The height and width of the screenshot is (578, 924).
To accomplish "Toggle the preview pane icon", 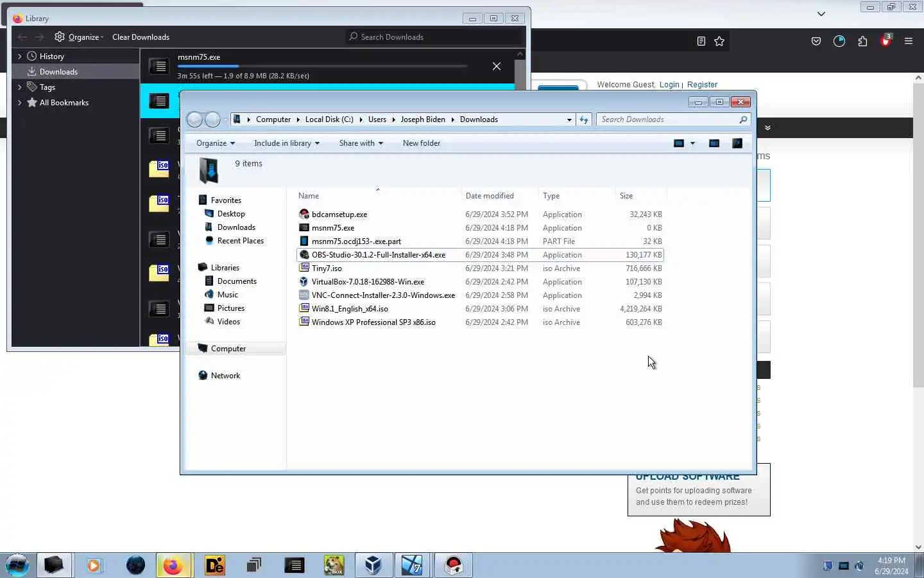I will point(714,143).
